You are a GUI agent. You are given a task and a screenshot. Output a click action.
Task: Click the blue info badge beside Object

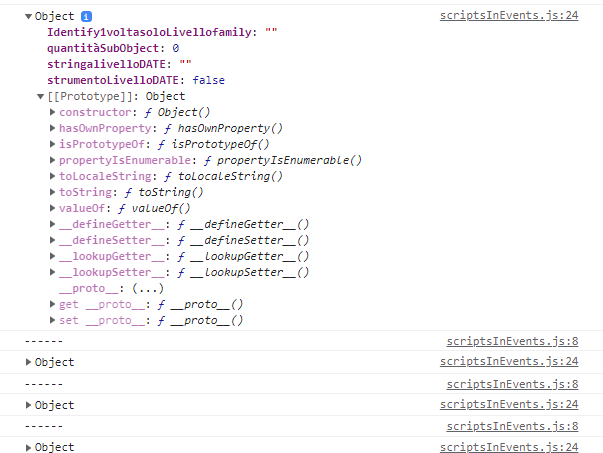click(x=87, y=17)
